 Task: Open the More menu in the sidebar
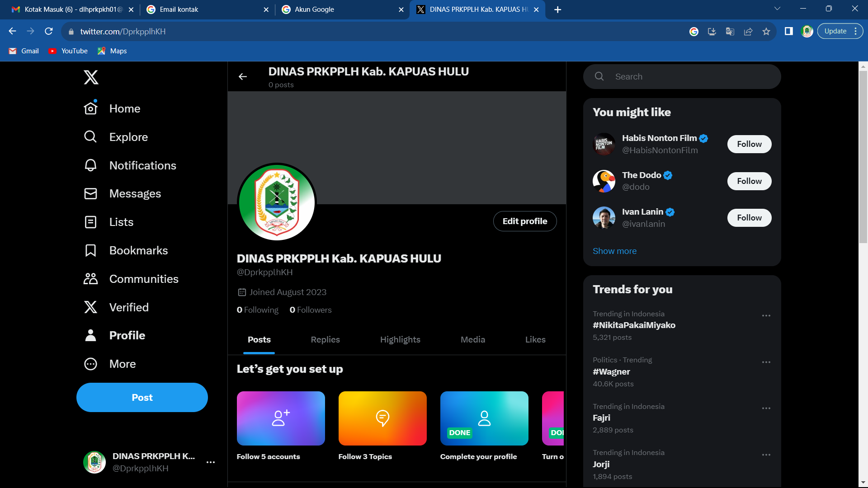pos(110,364)
